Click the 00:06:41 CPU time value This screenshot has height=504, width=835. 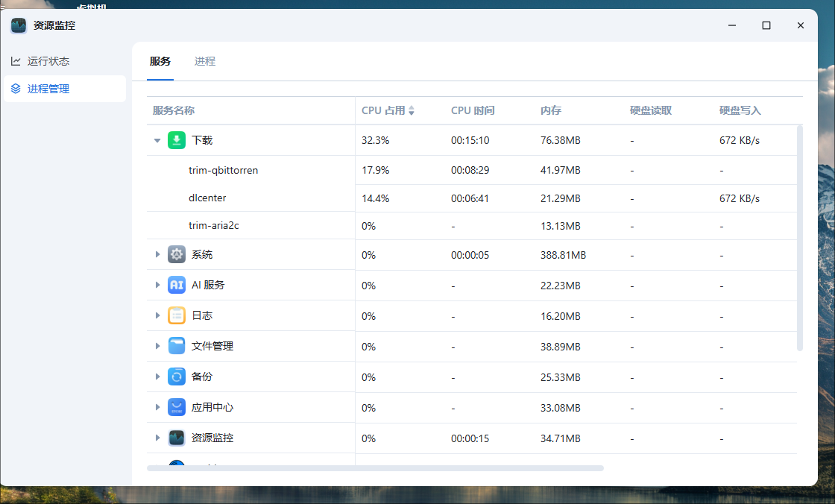[470, 198]
